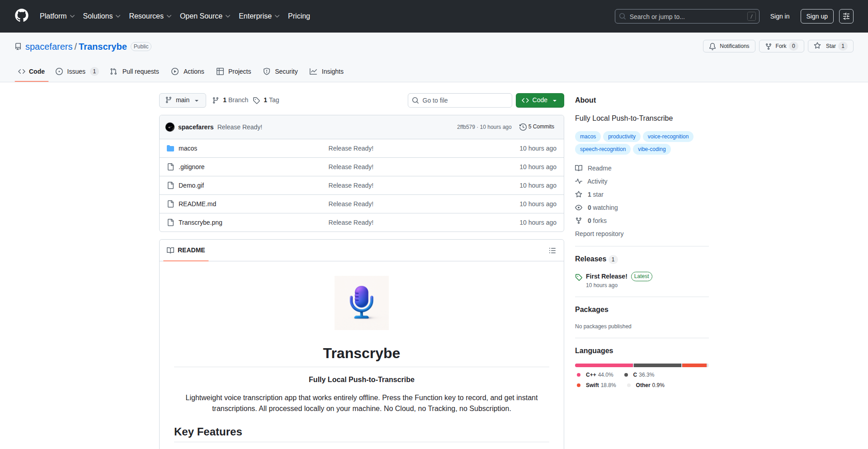Switch to the Security tab
Viewport: 868px width, 449px height.
(280, 71)
